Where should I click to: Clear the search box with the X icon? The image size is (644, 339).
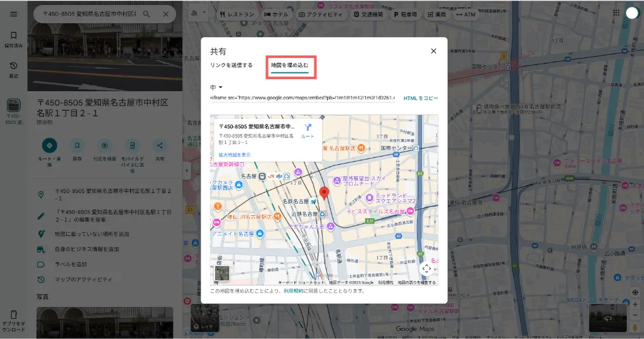[x=166, y=14]
